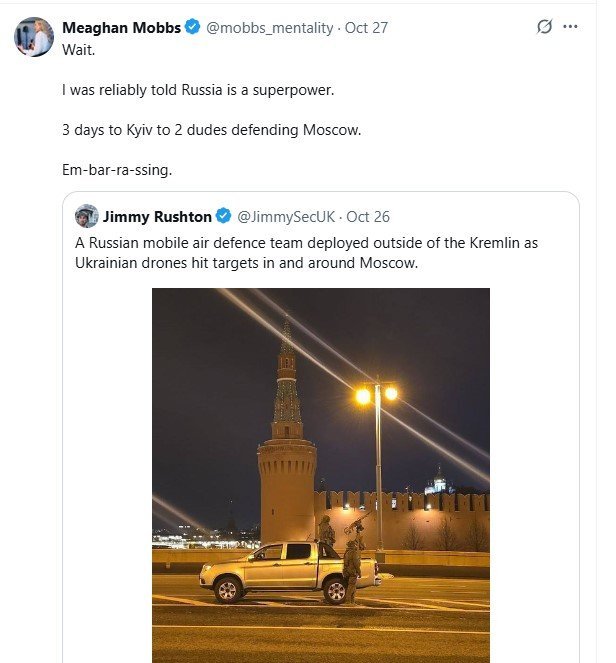Image resolution: width=616 pixels, height=663 pixels.
Task: Click the Meaghan Mobbs display name
Action: pyautogui.click(x=121, y=28)
